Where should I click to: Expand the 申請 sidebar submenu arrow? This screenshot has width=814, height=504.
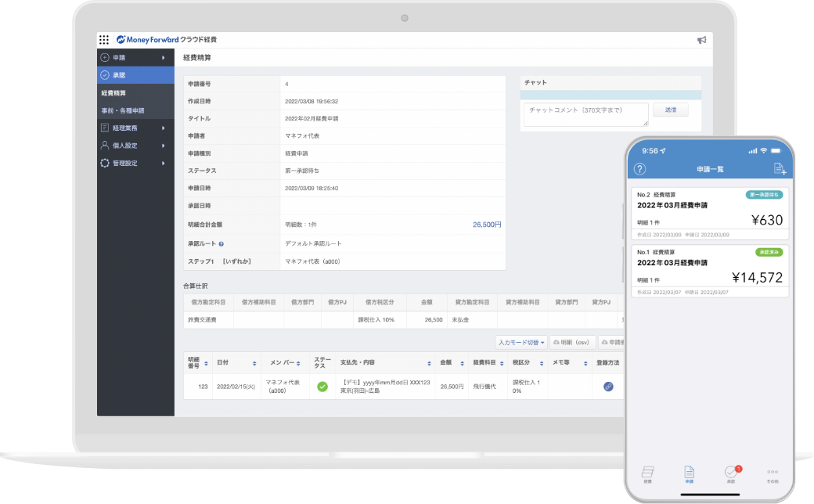pos(164,58)
